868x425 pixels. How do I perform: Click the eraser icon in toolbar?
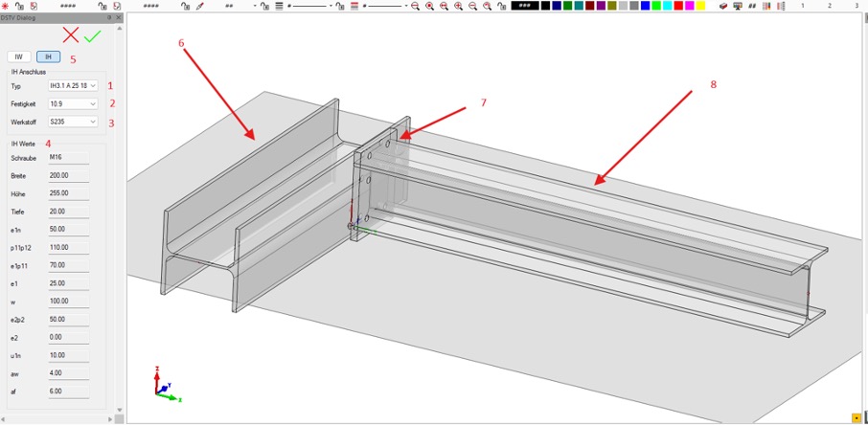(723, 6)
